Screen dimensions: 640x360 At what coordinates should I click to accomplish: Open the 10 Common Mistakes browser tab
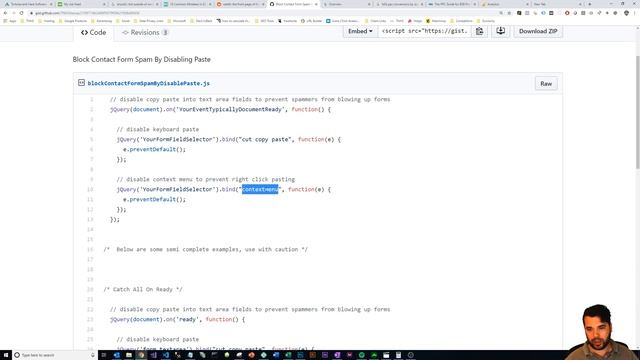coord(187,4)
